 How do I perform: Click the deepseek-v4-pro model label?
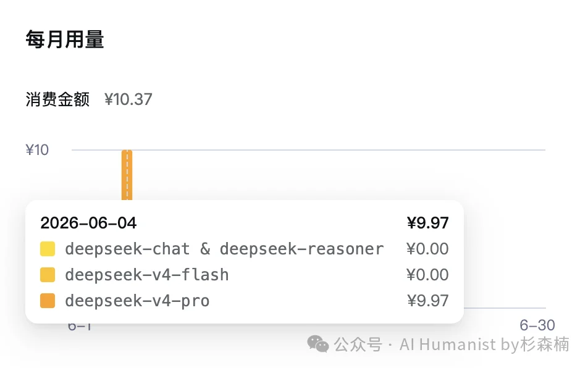tap(137, 301)
